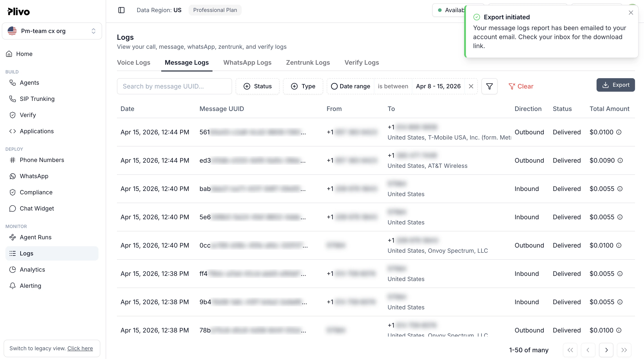The width and height of the screenshot is (644, 359).
Task: Select the Message Logs tab
Action: tap(187, 63)
